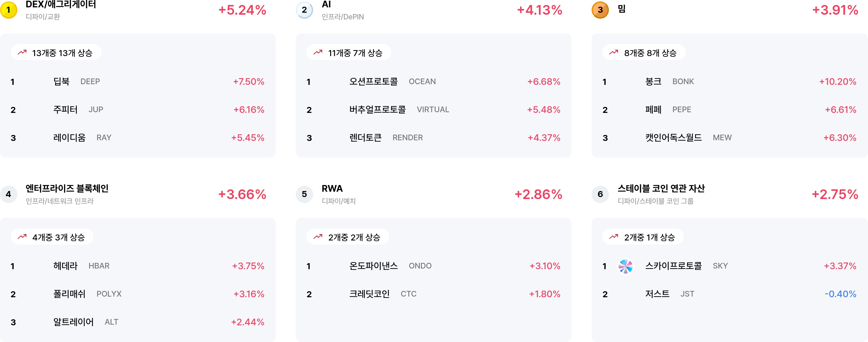Click the rank 5 circle badge
This screenshot has width=868, height=342.
tap(304, 194)
